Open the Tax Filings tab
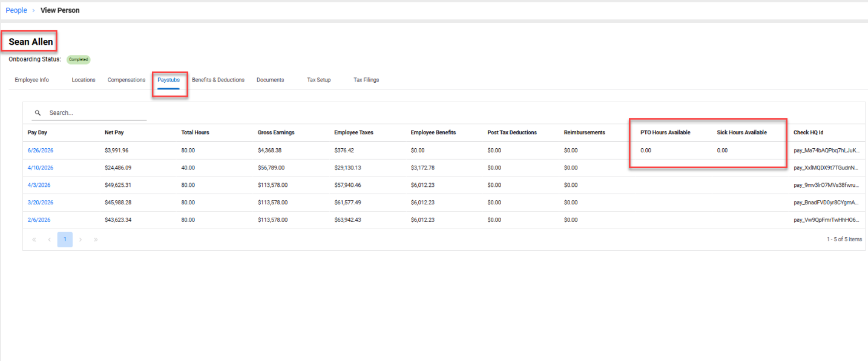The width and height of the screenshot is (868, 361). click(366, 80)
